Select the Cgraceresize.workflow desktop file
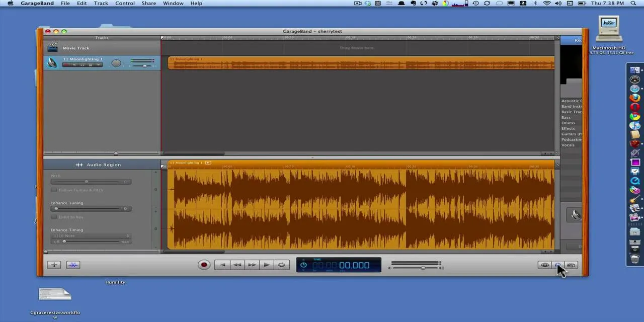This screenshot has width=644, height=322. [55, 302]
